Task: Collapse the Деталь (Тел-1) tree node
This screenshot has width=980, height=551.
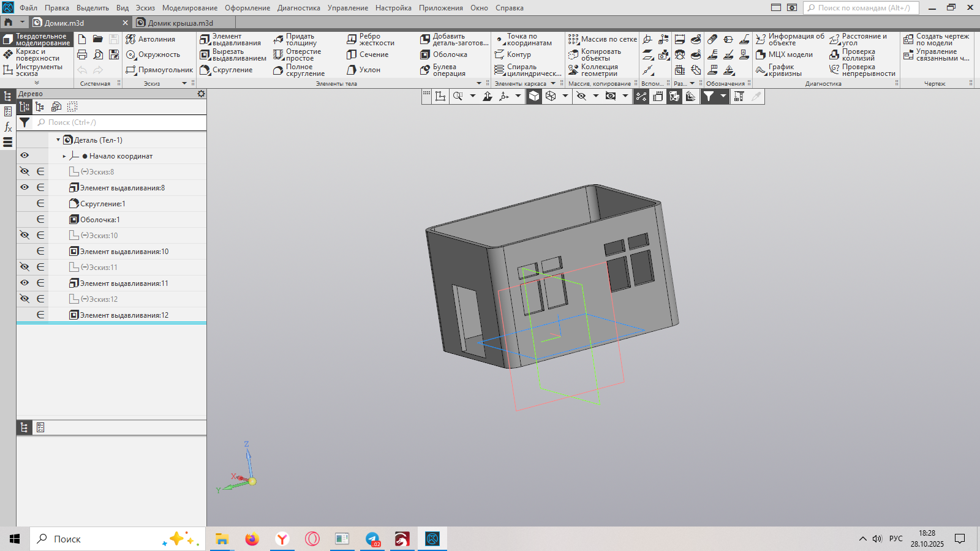Action: coord(58,140)
